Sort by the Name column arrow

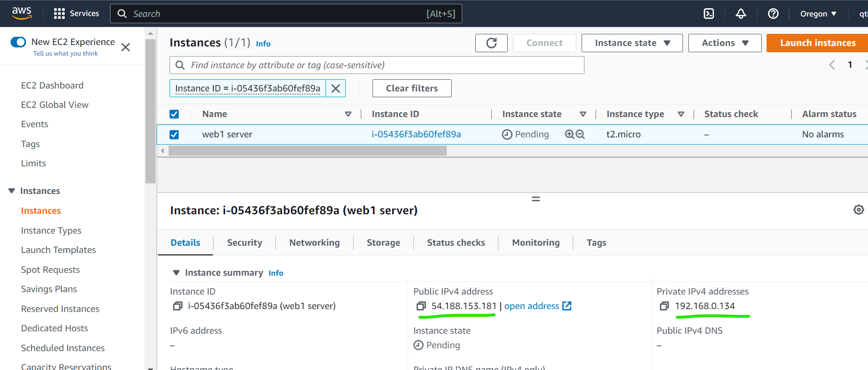(348, 114)
